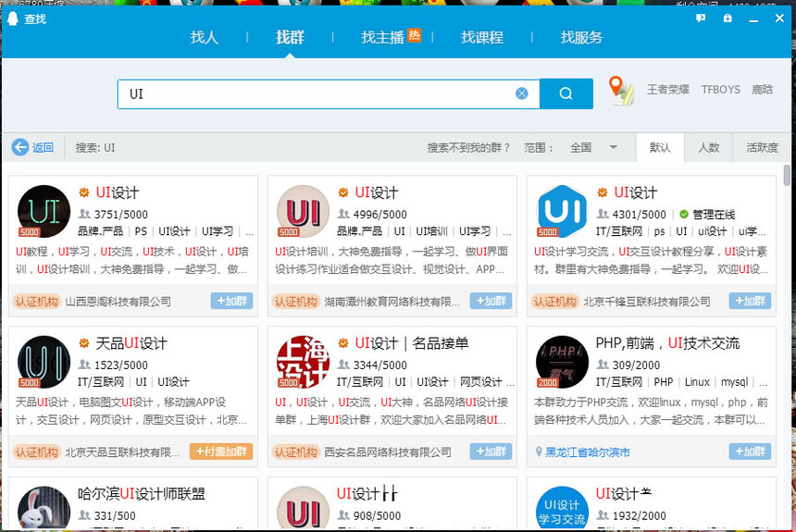Screen dimensions: 796x532
Task: Sort results by 默认
Action: pos(660,148)
